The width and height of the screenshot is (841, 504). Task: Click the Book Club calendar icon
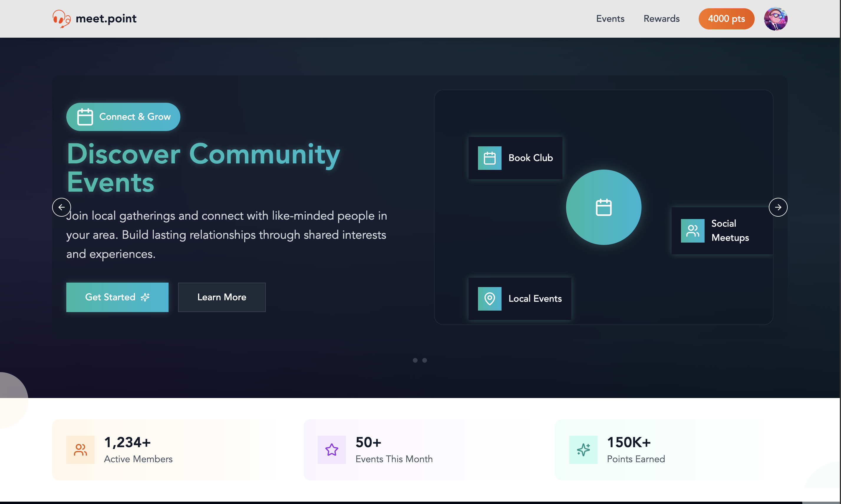[489, 158]
